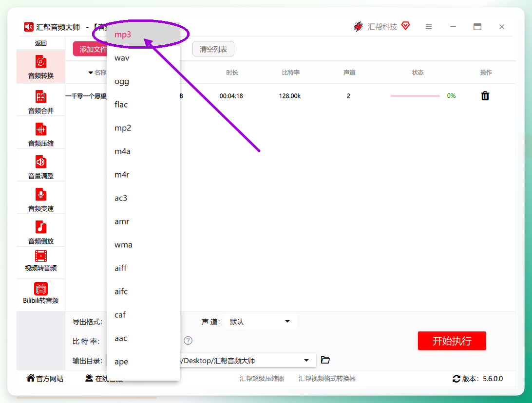Browse output folder with the folder icon
The height and width of the screenshot is (403, 532).
pyautogui.click(x=325, y=360)
